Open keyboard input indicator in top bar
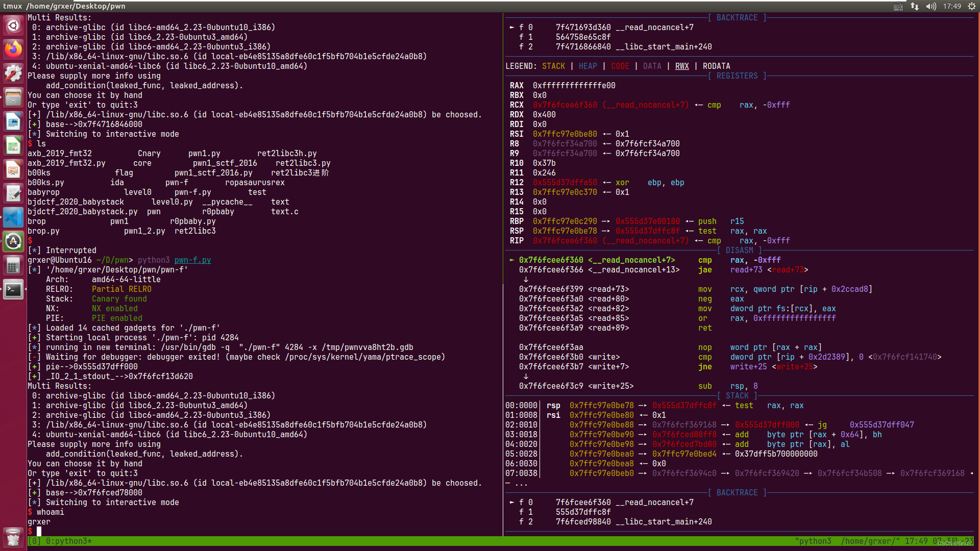The width and height of the screenshot is (980, 551). 898,6
